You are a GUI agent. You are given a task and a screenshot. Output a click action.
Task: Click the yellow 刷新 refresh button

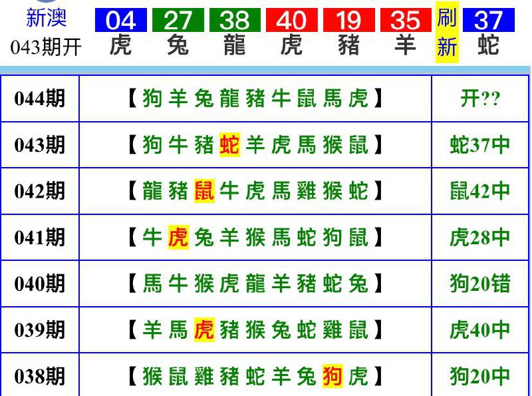click(x=447, y=32)
